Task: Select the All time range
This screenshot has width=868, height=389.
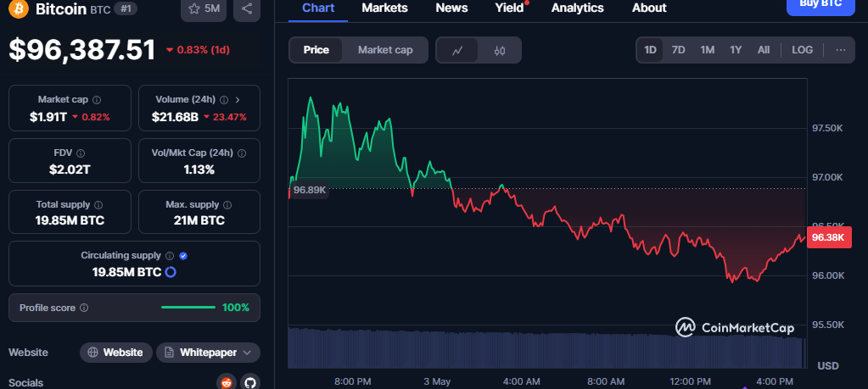Action: (x=764, y=50)
